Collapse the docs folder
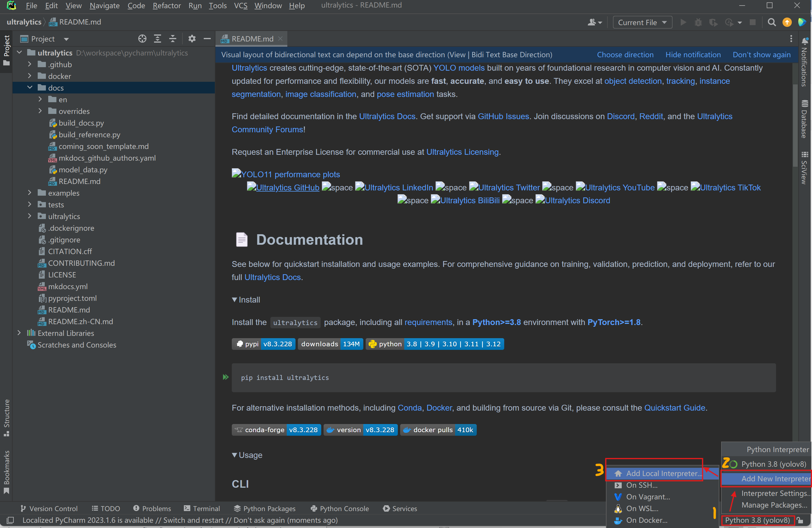This screenshot has height=528, width=812. point(30,87)
